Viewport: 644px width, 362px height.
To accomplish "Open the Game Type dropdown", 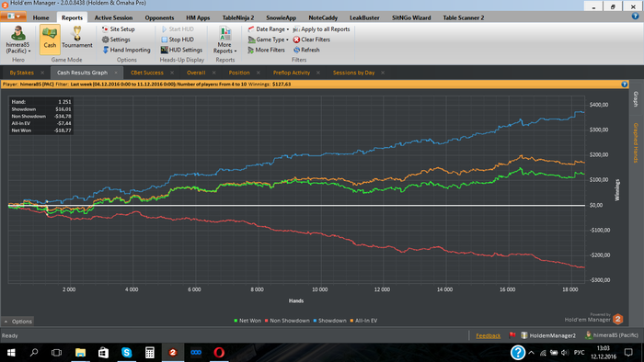I will (x=269, y=40).
